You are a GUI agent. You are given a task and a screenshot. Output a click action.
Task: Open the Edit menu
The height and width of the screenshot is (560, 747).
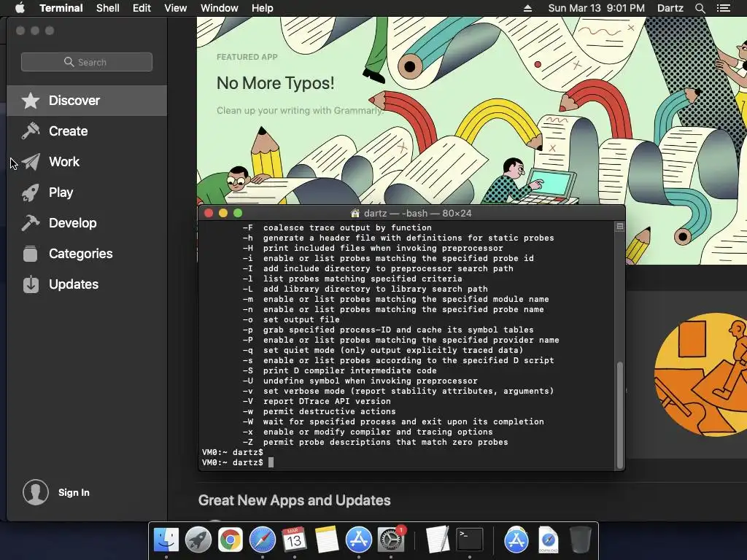142,8
